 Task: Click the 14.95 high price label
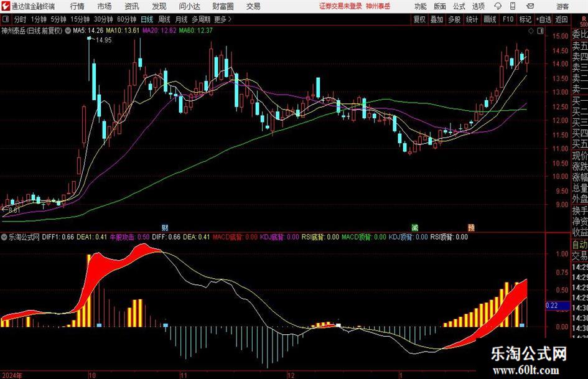(104, 40)
